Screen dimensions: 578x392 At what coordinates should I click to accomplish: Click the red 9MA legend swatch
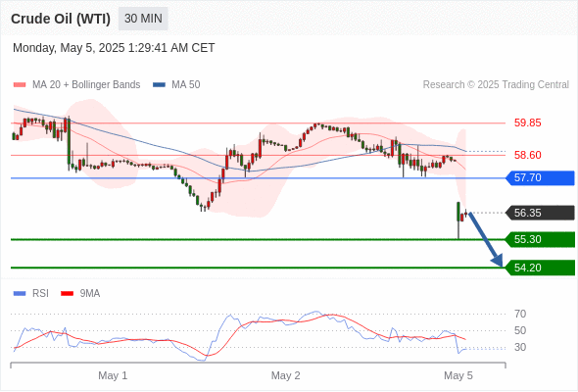click(x=67, y=294)
